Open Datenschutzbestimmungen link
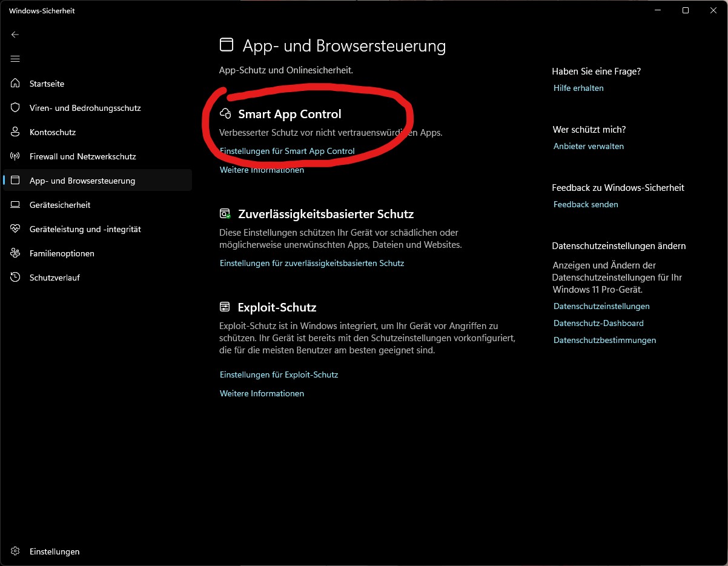 click(x=604, y=340)
